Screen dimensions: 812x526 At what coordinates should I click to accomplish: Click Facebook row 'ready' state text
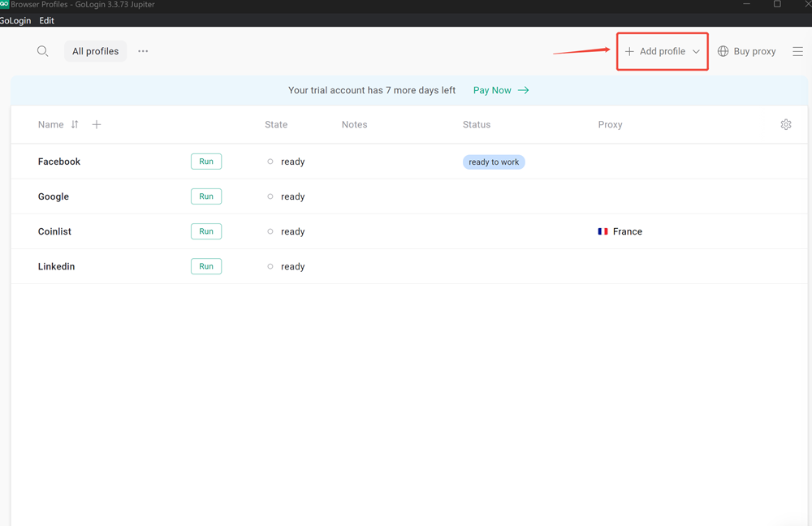292,162
